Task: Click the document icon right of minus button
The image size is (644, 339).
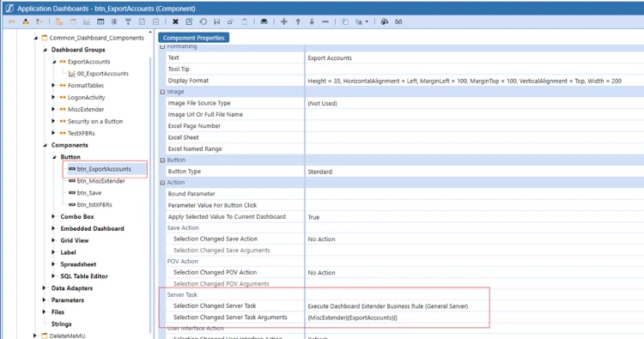Action: coord(345,21)
